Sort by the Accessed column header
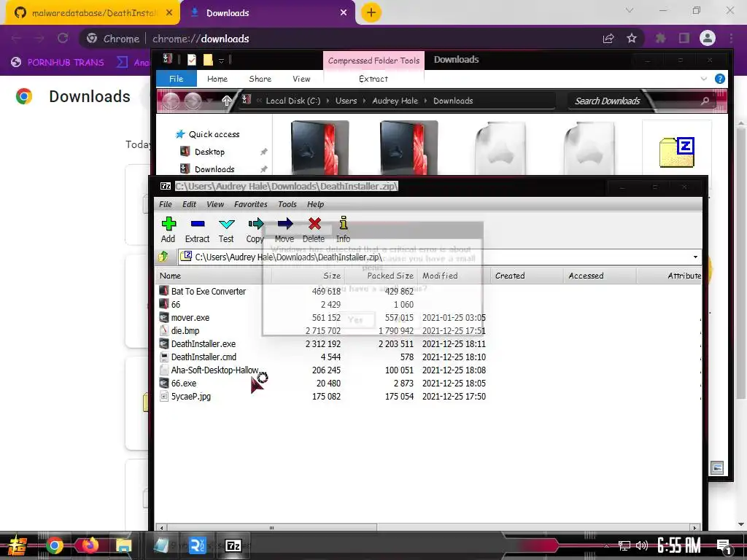747x560 pixels. [x=600, y=276]
